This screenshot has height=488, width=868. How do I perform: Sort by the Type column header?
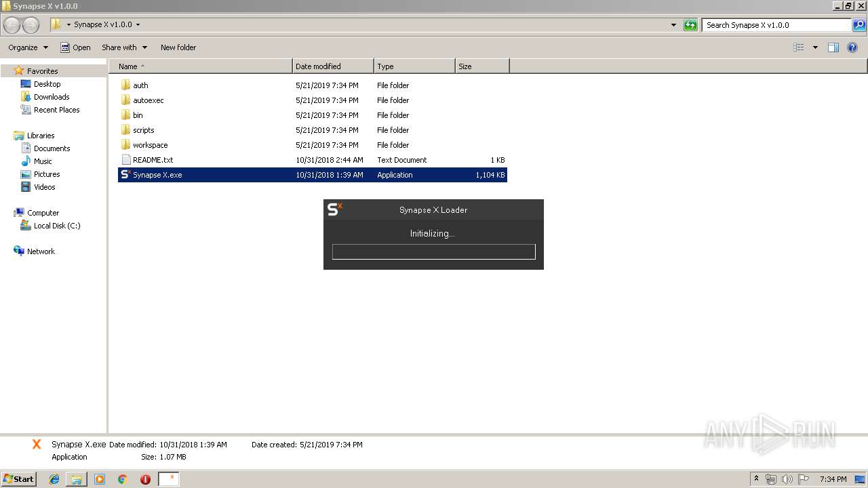tap(414, 66)
